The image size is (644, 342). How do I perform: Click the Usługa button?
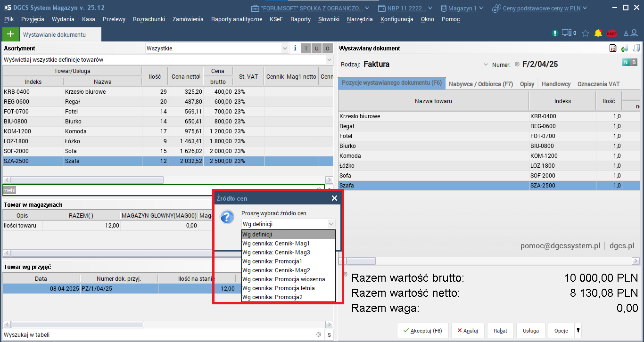pos(531,331)
